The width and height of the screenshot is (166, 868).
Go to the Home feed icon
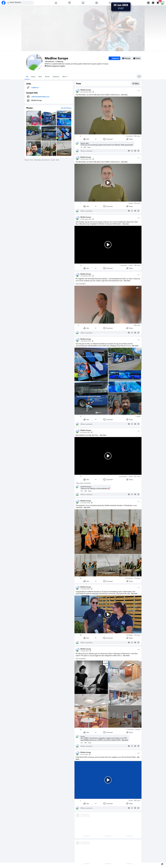(x=56, y=3)
